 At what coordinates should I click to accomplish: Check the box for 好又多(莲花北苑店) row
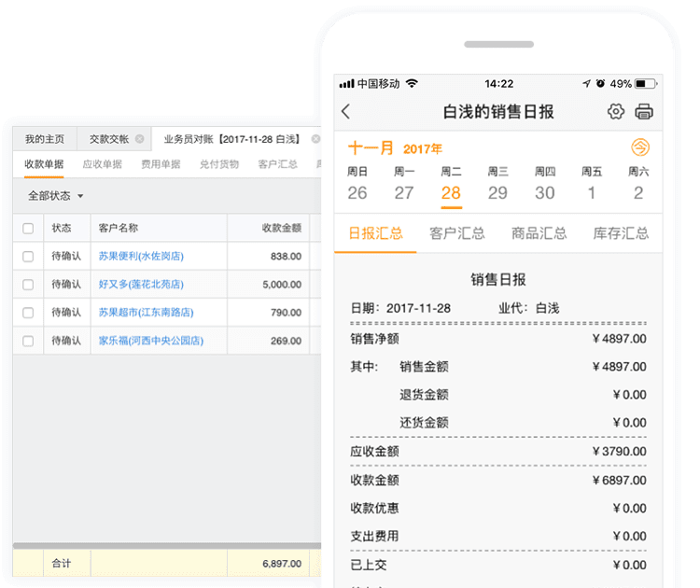point(28,285)
